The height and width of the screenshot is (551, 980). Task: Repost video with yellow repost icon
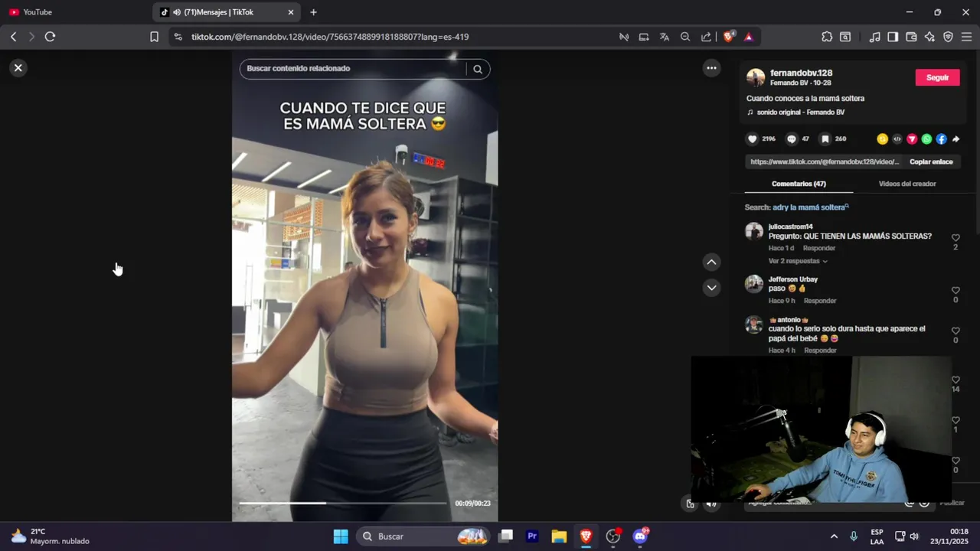click(882, 139)
